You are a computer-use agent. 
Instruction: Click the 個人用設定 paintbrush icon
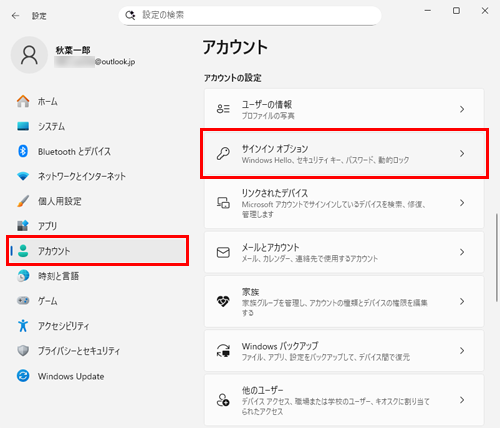click(23, 201)
